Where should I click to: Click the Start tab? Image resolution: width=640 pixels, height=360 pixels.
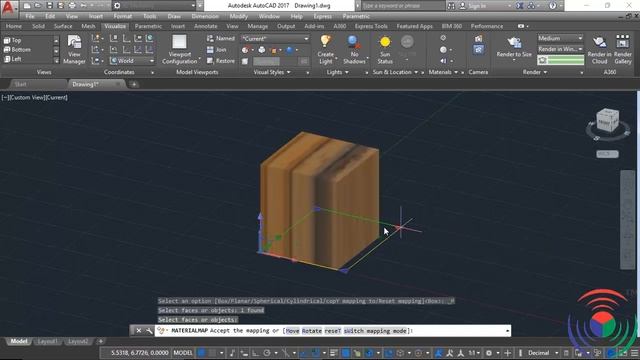[20, 84]
